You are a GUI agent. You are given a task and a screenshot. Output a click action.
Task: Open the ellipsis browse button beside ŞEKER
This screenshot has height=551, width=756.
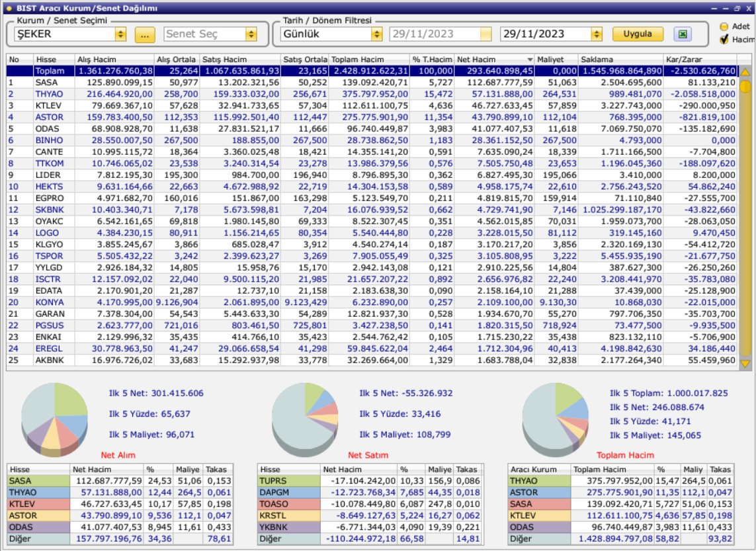pyautogui.click(x=145, y=34)
